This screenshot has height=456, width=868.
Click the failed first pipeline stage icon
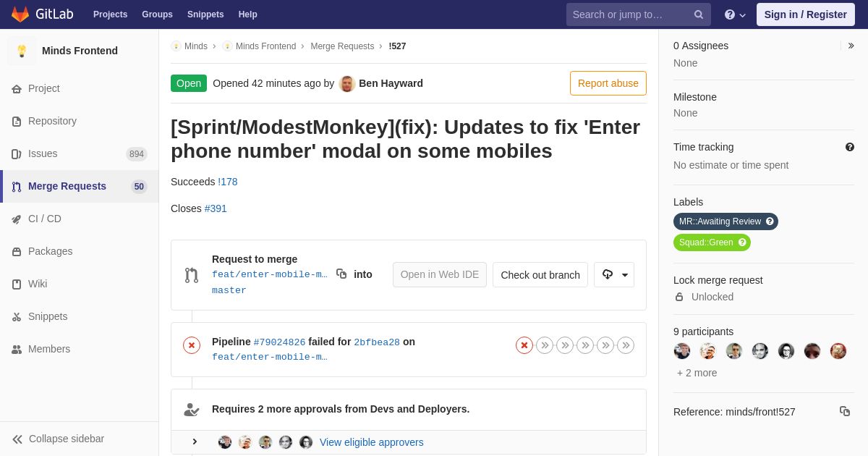tap(524, 345)
